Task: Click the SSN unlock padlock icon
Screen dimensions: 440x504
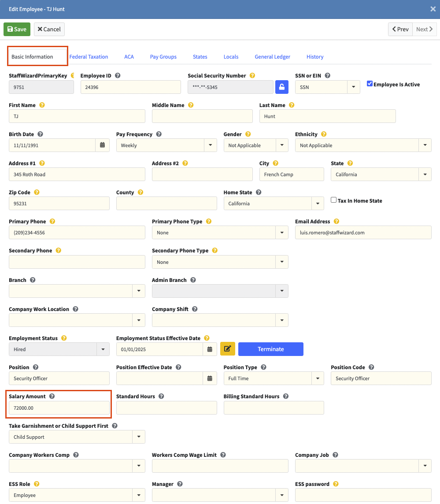Action: point(282,87)
